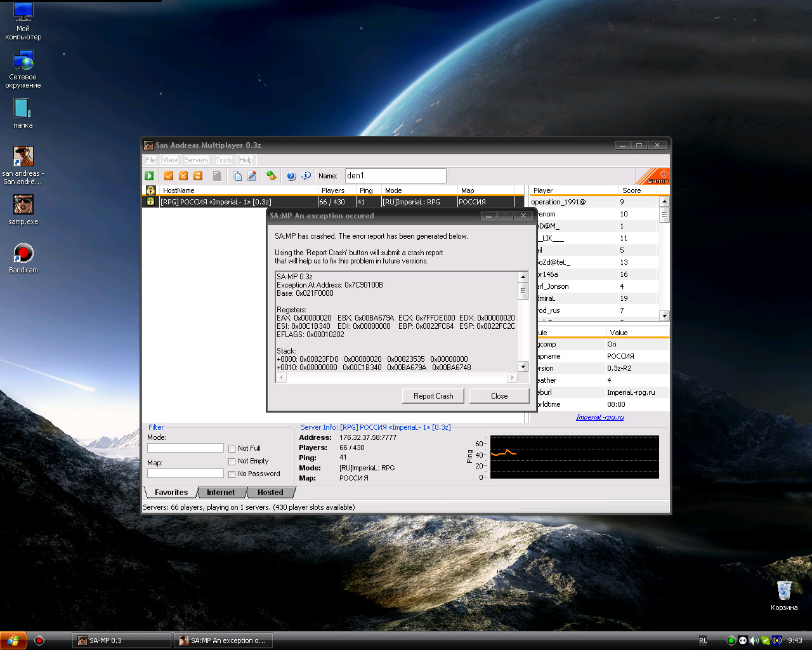Click the orange Delete Server X icon
812x650 pixels.
(183, 176)
